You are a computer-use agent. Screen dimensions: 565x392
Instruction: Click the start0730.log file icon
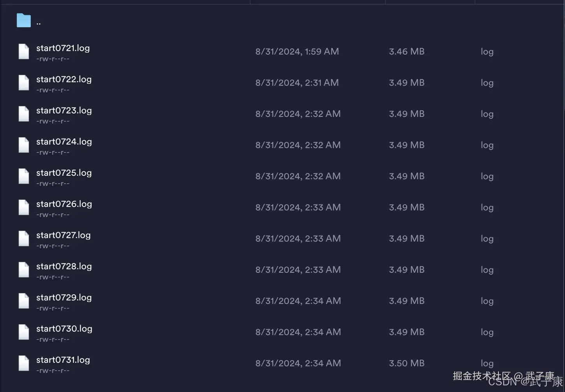[x=23, y=332]
